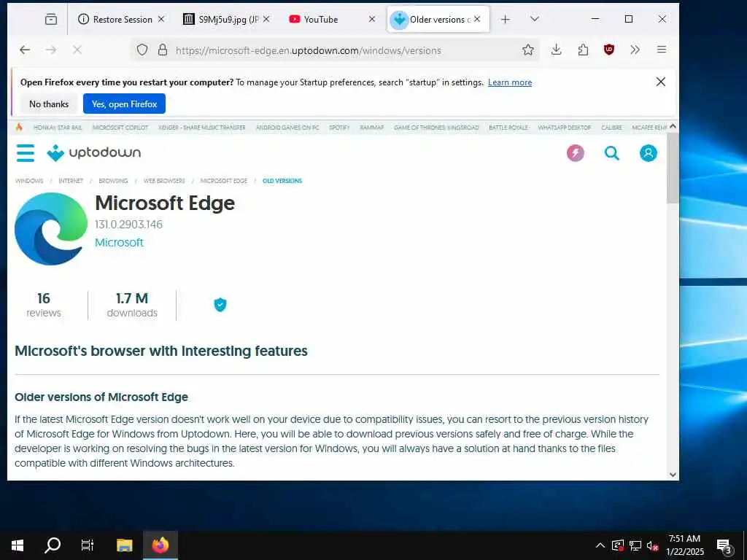Open the pink lightning bolt icon
Screen dimensions: 747x560
click(x=575, y=153)
